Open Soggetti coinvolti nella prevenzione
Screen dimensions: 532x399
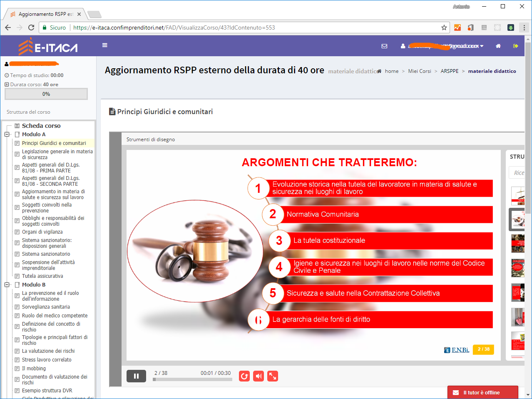pos(47,208)
